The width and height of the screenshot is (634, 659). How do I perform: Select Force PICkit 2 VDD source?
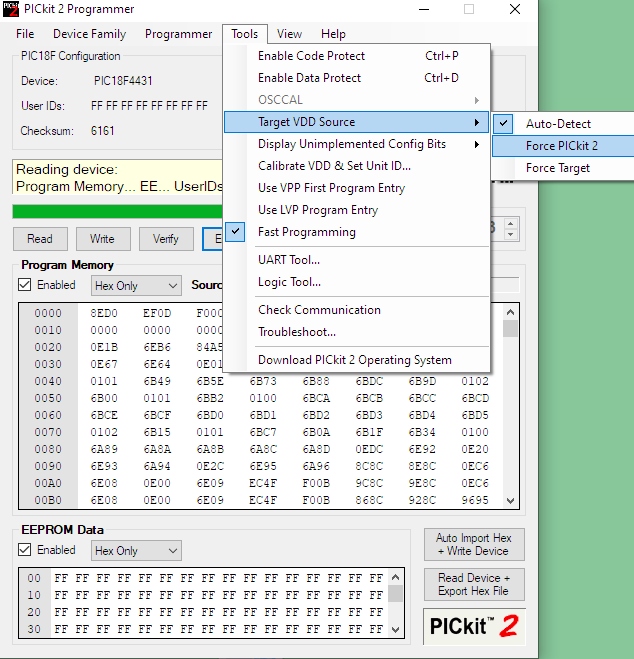563,146
